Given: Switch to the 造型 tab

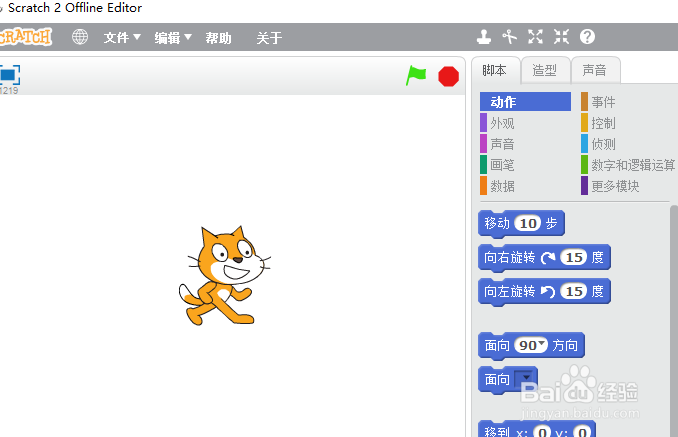Looking at the screenshot, I should point(545,70).
